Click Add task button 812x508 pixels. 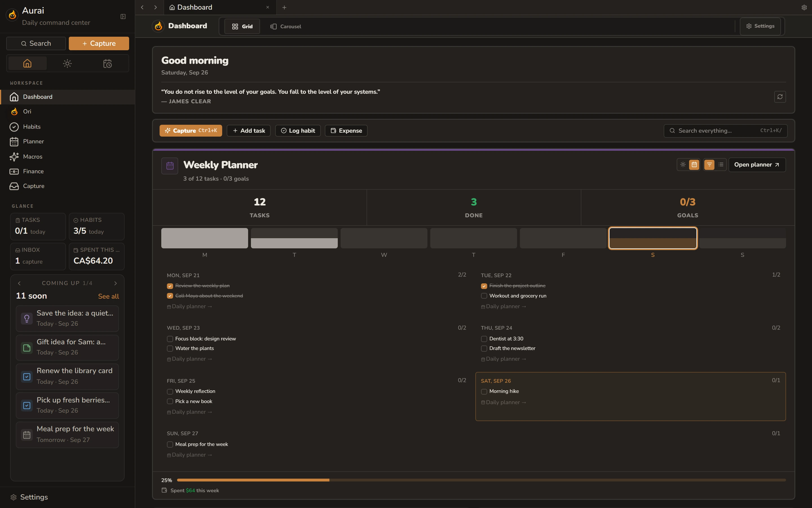pyautogui.click(x=249, y=131)
